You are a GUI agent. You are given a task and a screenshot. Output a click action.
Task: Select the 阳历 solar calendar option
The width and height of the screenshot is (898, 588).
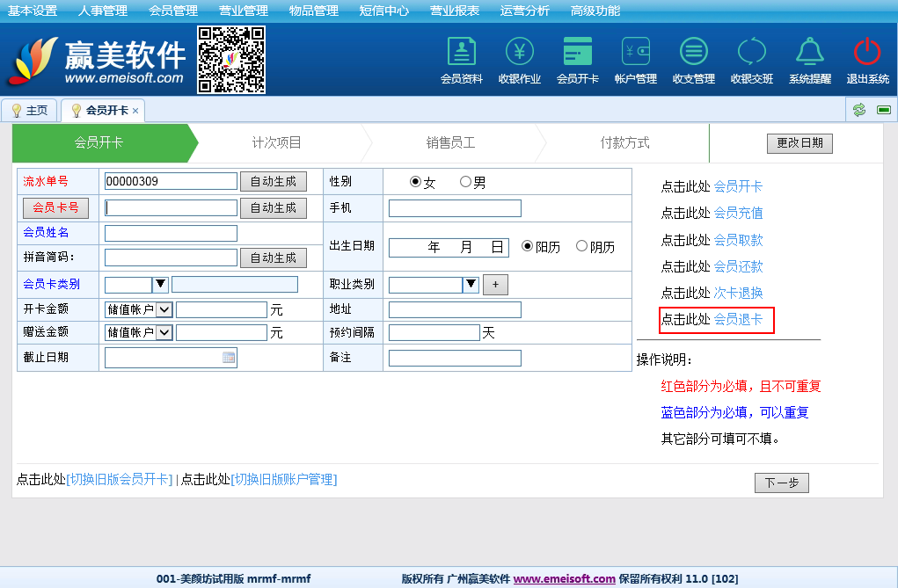point(528,247)
